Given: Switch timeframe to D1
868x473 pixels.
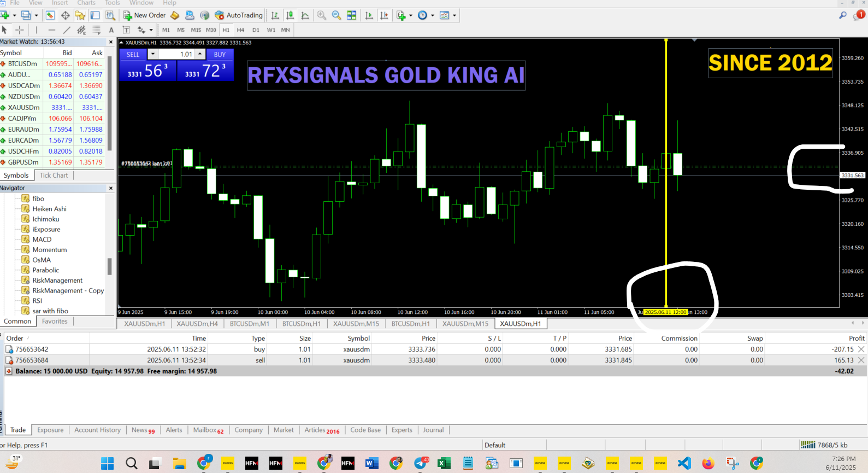Looking at the screenshot, I should [256, 30].
